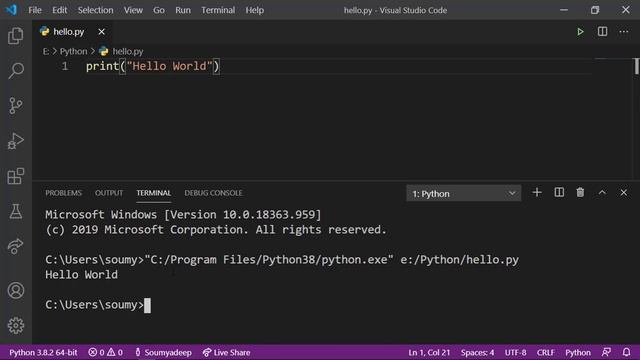The height and width of the screenshot is (360, 640).
Task: Click line number 1 in the gutter
Action: tap(65, 66)
